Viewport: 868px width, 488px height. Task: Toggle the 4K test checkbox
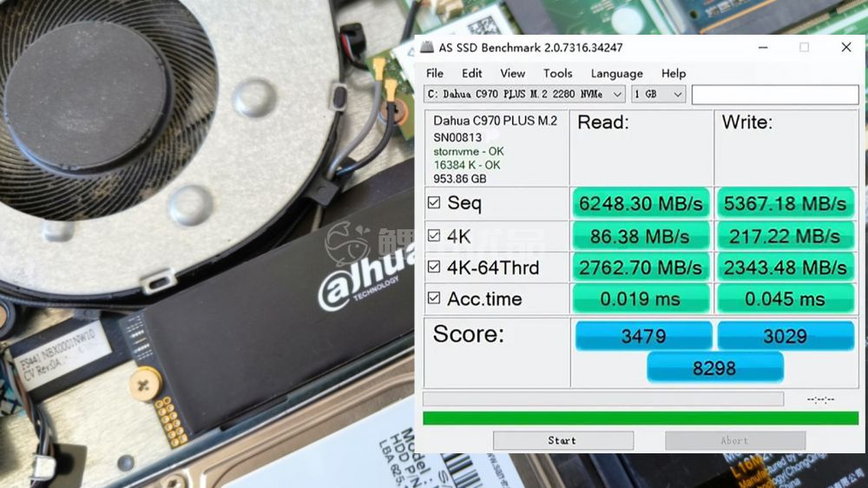click(434, 236)
